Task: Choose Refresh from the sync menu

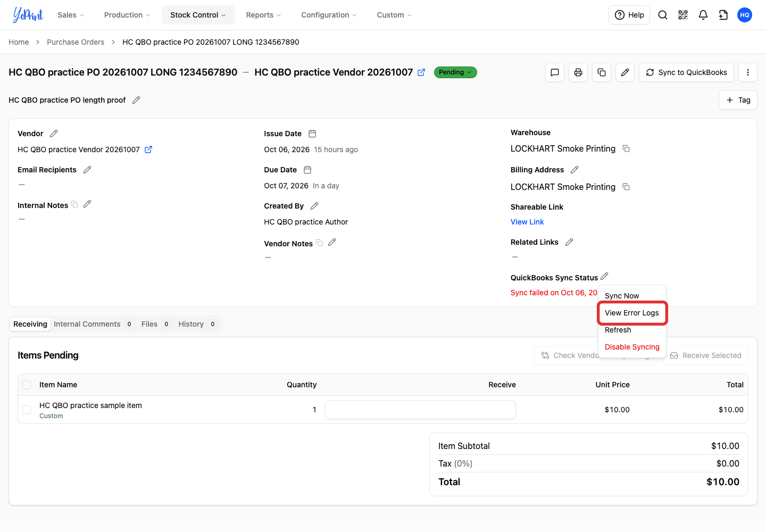Action: [x=632, y=330]
